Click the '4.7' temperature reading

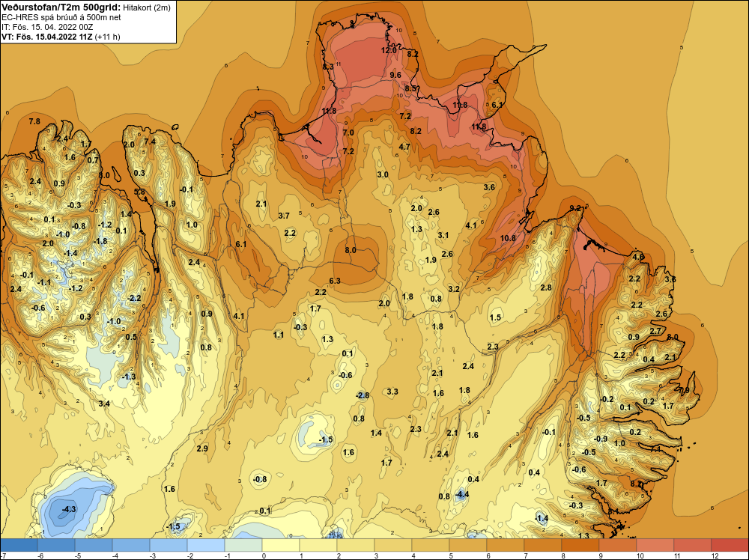(x=404, y=147)
